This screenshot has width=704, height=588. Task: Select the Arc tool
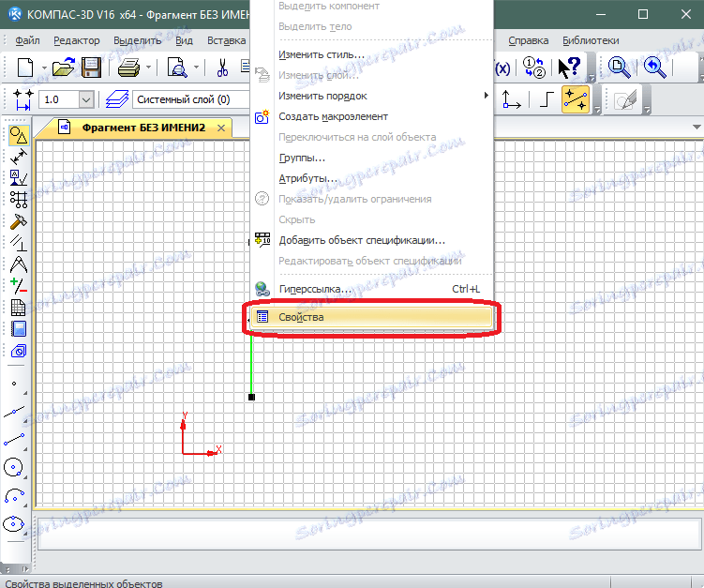click(14, 496)
